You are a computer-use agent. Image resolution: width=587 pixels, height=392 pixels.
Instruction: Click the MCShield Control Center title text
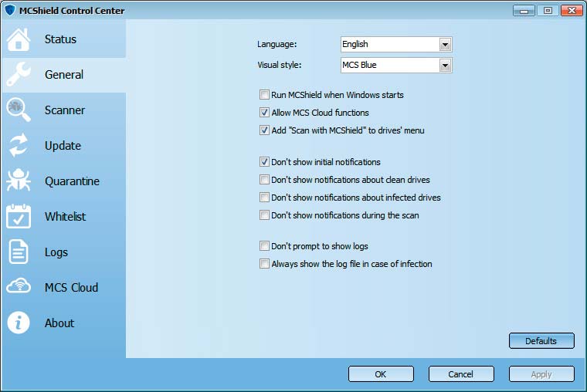click(72, 11)
